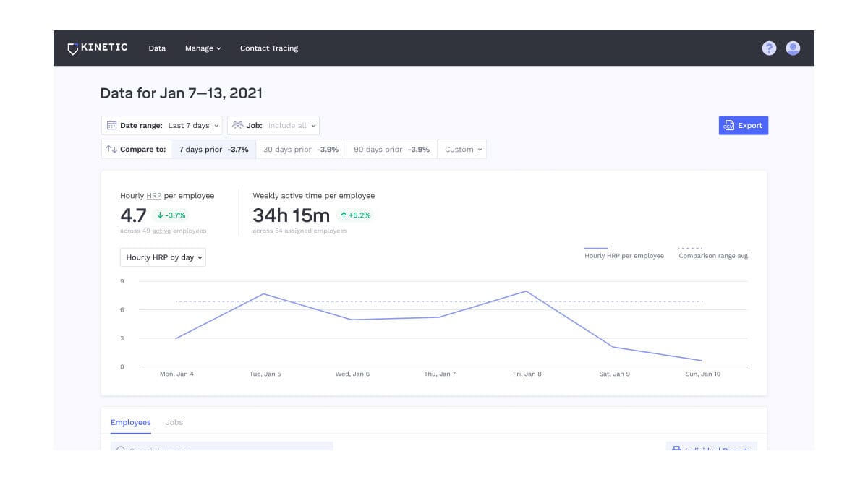This screenshot has height=480, width=868.
Task: Click the Tue, Jan 5 axis label
Action: pyautogui.click(x=265, y=374)
